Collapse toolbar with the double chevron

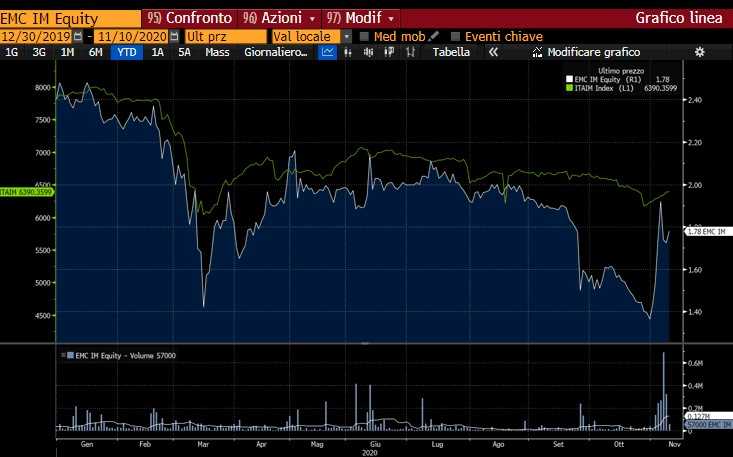[x=493, y=52]
